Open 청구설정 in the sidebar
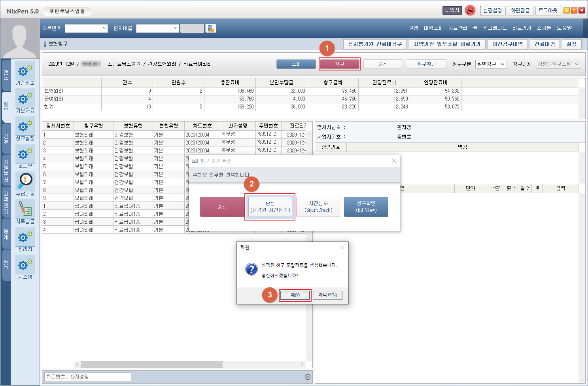The height and width of the screenshot is (386, 588). [25, 127]
